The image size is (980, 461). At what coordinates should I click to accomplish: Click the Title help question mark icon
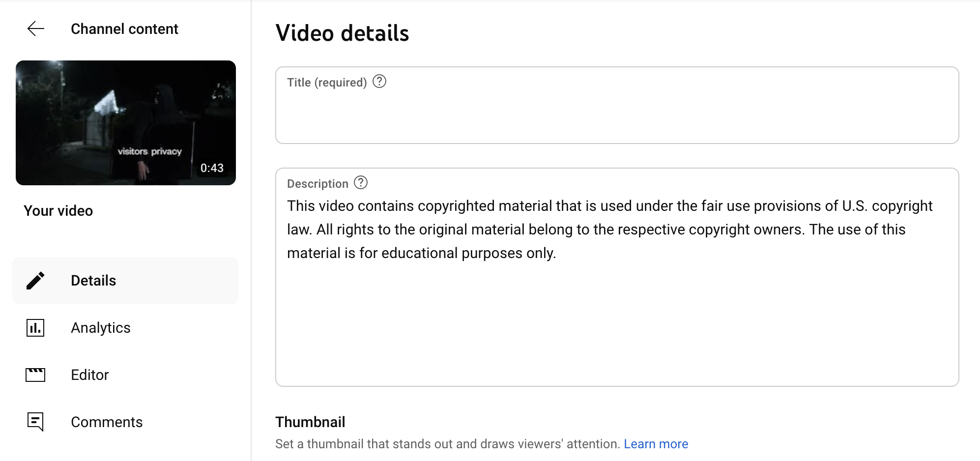379,81
